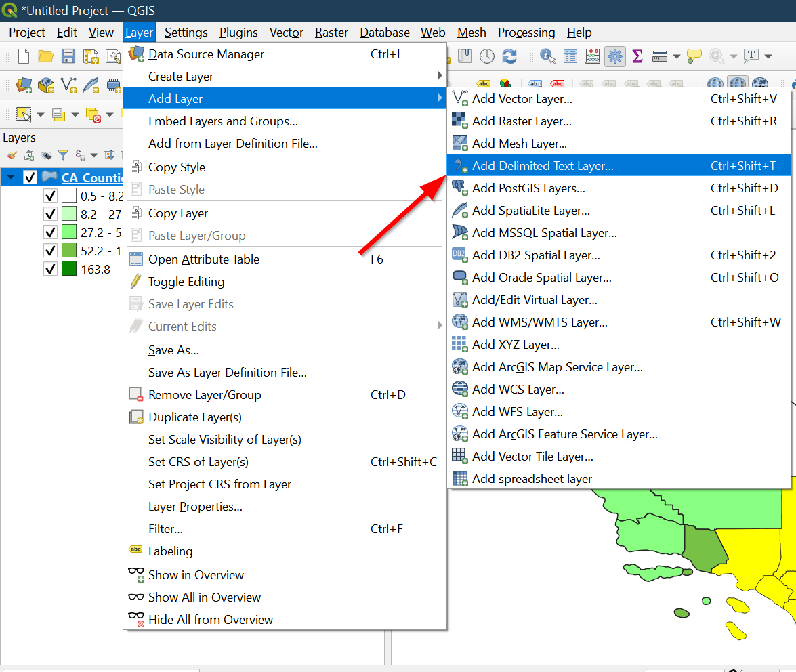Toggle the 163.8 class checkbox off

click(49, 269)
